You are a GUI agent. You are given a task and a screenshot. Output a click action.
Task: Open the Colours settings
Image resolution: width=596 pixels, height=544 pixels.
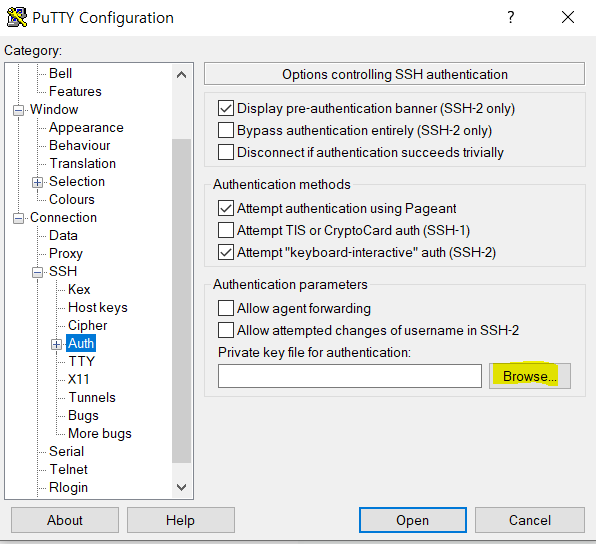coord(71,199)
